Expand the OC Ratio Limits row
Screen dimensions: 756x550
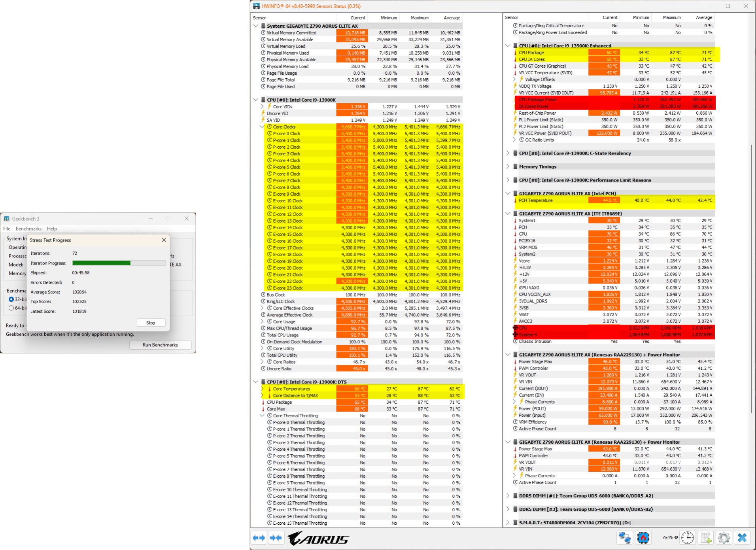(514, 140)
